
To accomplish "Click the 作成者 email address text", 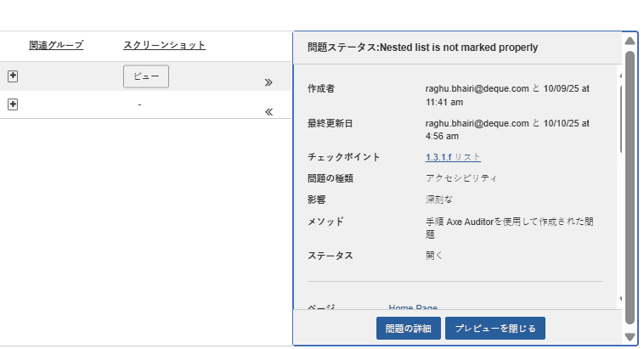I will tap(477, 88).
